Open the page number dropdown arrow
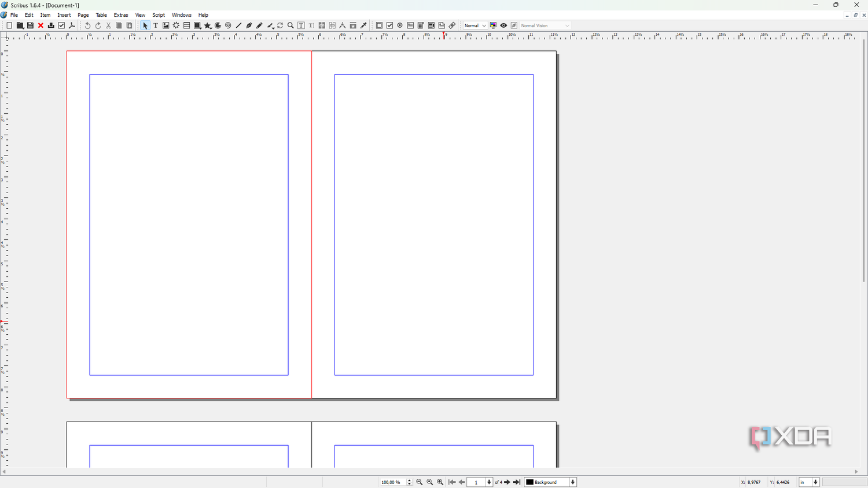The image size is (868, 488). [x=490, y=482]
